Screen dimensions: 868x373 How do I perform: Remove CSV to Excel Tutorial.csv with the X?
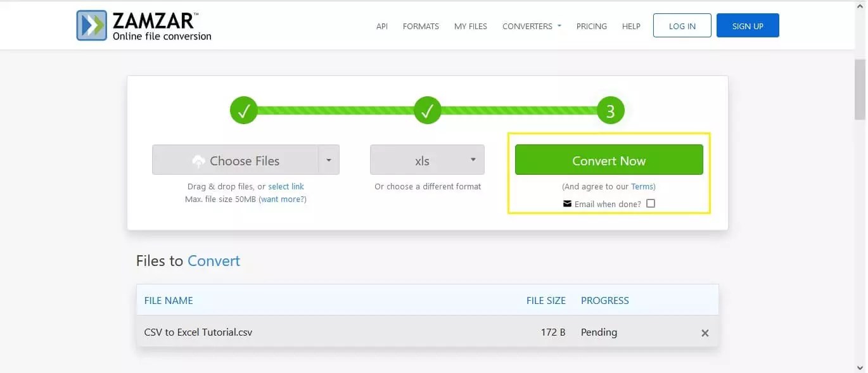coord(705,332)
